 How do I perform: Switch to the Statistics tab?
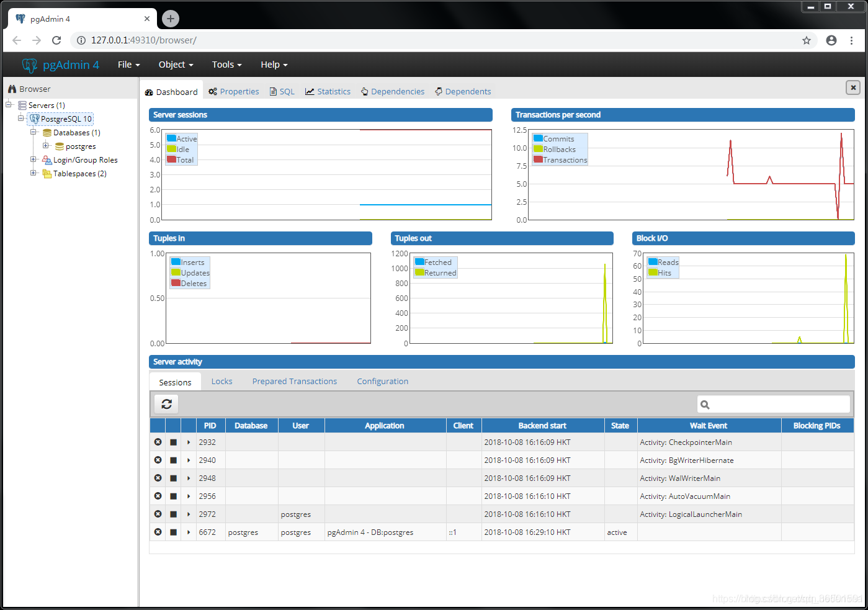[328, 91]
